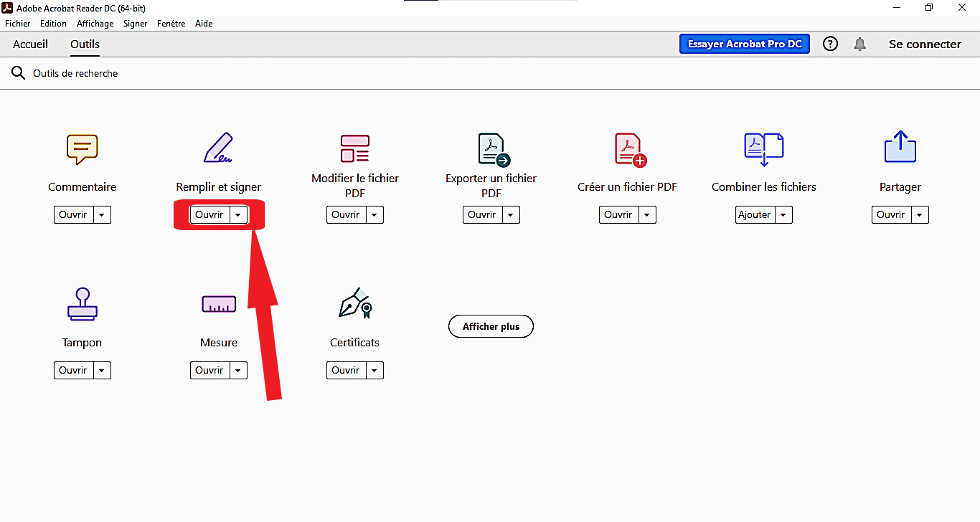Click the Partager upload icon
Image resolution: width=980 pixels, height=522 pixels.
point(900,147)
